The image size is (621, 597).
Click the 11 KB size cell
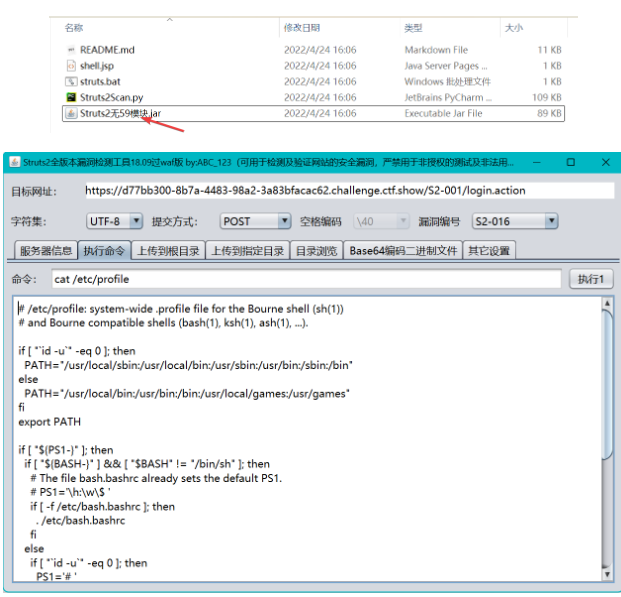pos(549,50)
